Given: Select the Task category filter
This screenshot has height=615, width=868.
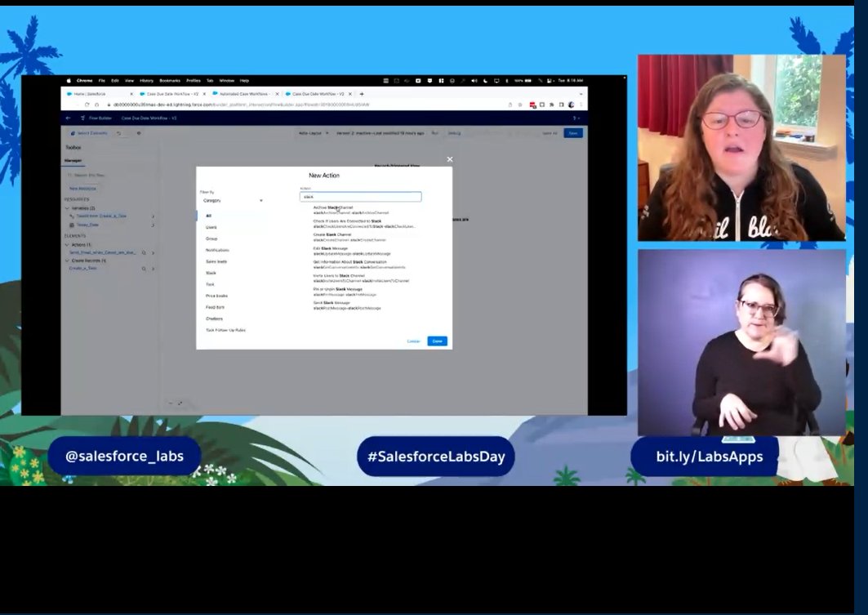Looking at the screenshot, I should [210, 284].
